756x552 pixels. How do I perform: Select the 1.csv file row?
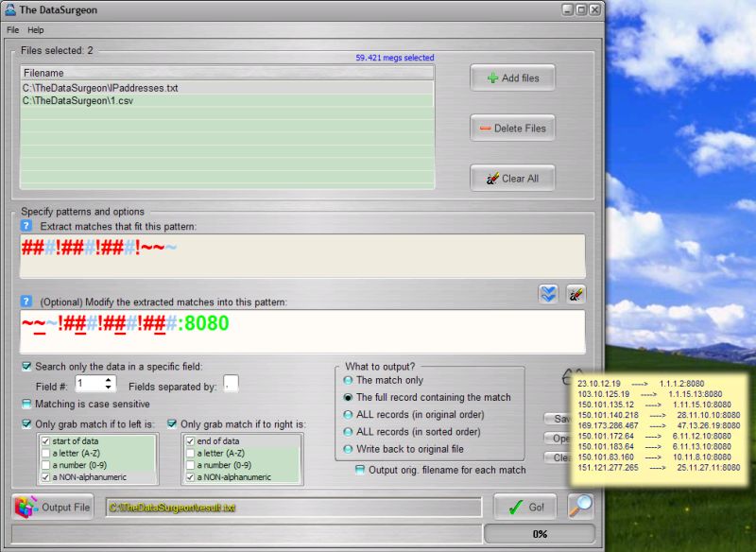(227, 101)
